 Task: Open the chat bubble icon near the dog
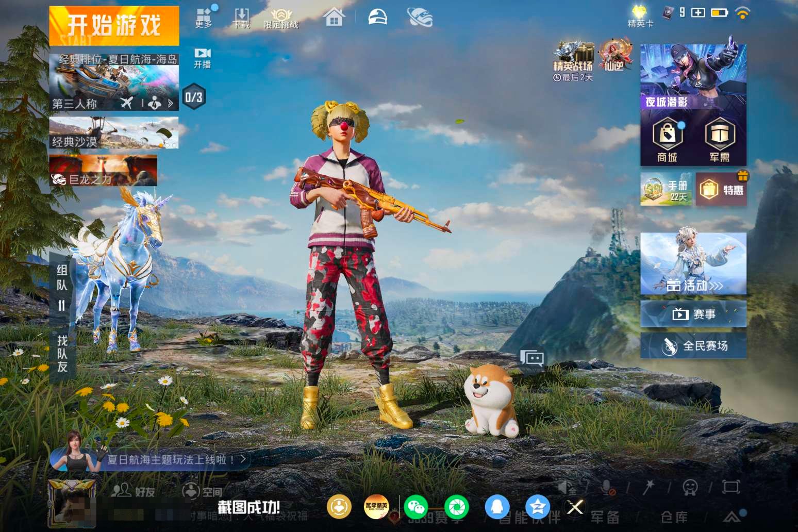532,357
